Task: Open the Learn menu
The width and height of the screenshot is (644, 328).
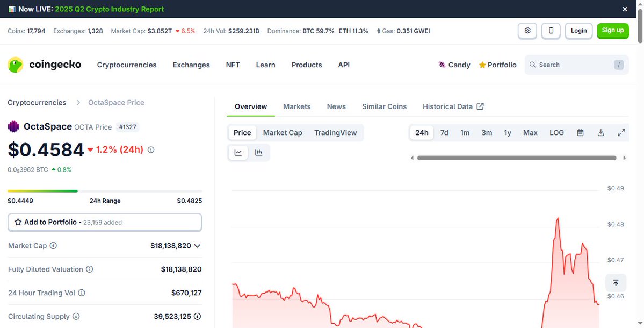Action: (x=265, y=65)
